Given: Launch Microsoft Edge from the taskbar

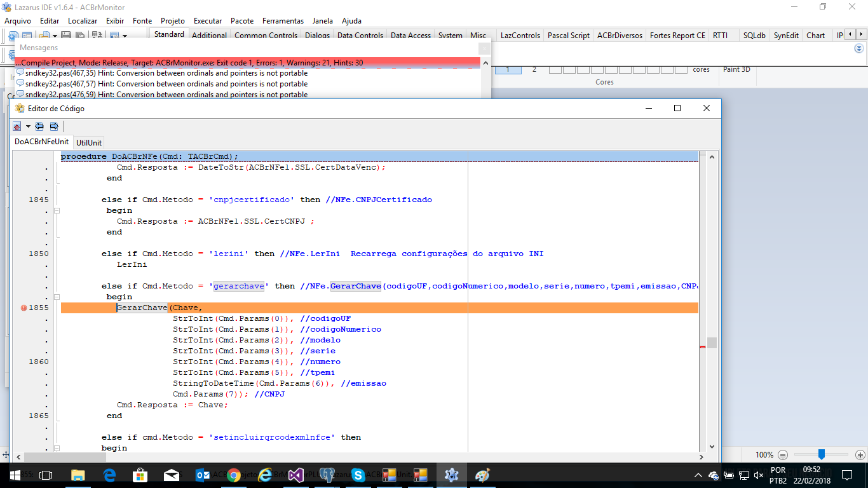Looking at the screenshot, I should 109,475.
